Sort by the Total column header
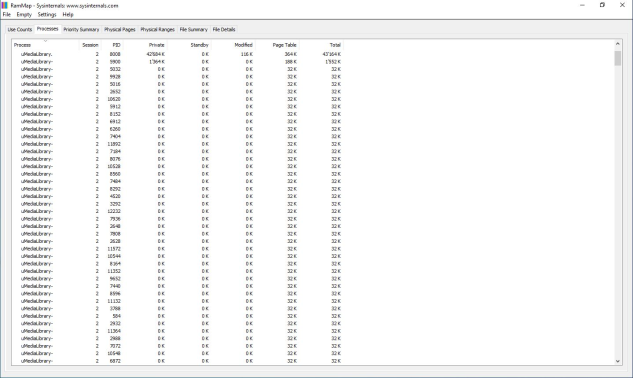This screenshot has height=378, width=633. point(321,45)
